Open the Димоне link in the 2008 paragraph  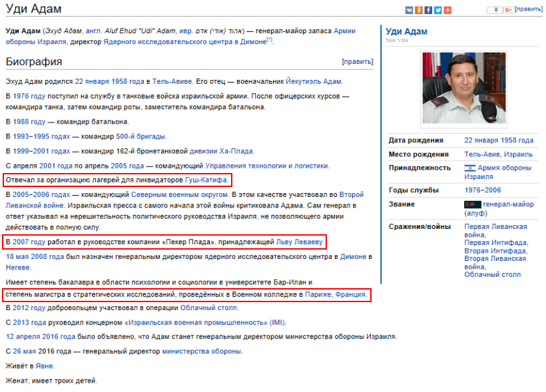(353, 257)
